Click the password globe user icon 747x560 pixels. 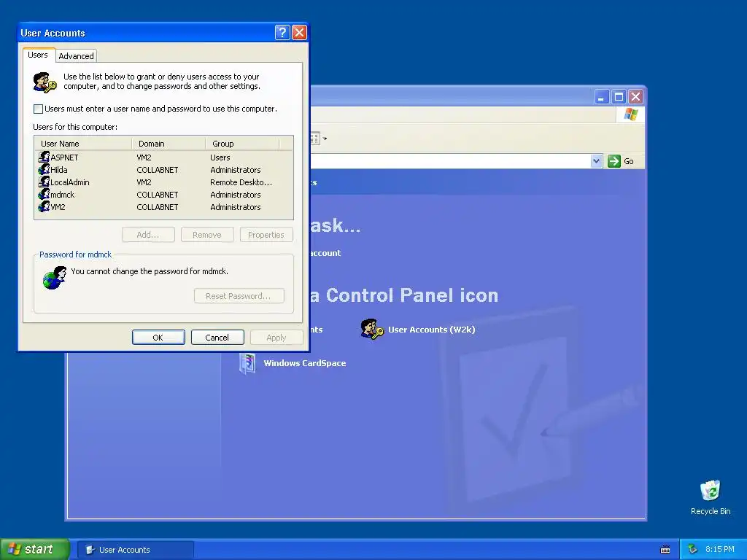coord(54,278)
